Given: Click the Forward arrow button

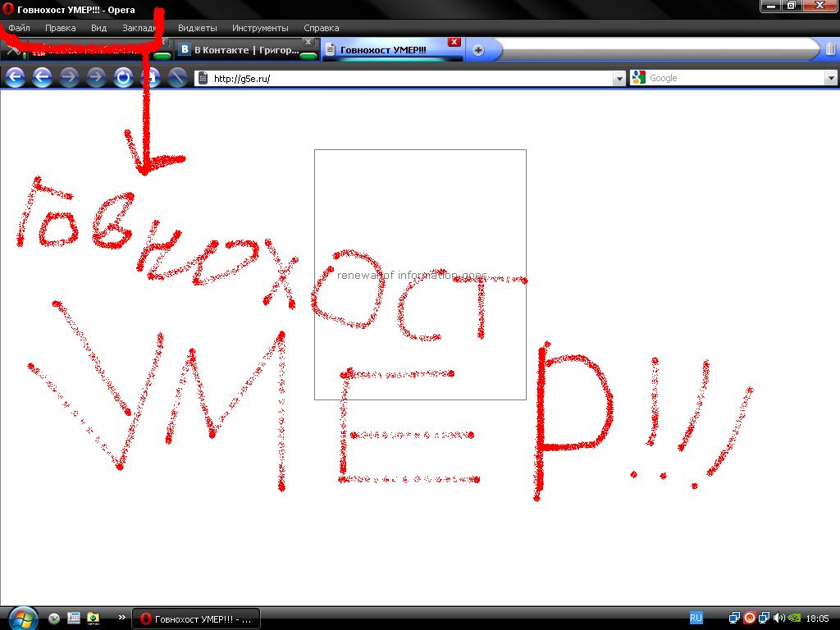Looking at the screenshot, I should [69, 77].
